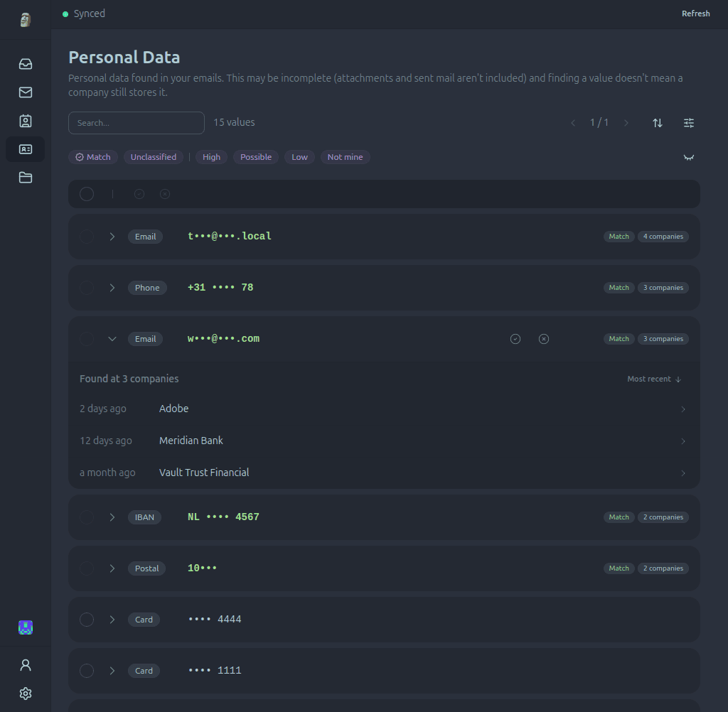
Task: Open the filter sliders icon
Action: [689, 123]
